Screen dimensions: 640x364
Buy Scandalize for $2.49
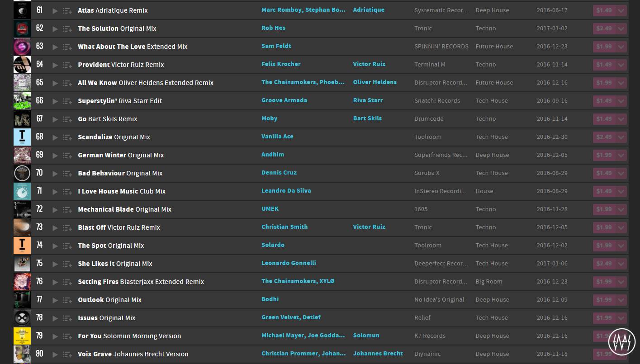coord(604,137)
